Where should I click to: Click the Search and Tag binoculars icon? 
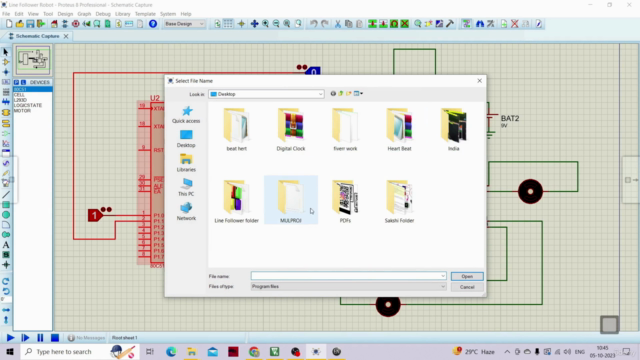(x=480, y=24)
